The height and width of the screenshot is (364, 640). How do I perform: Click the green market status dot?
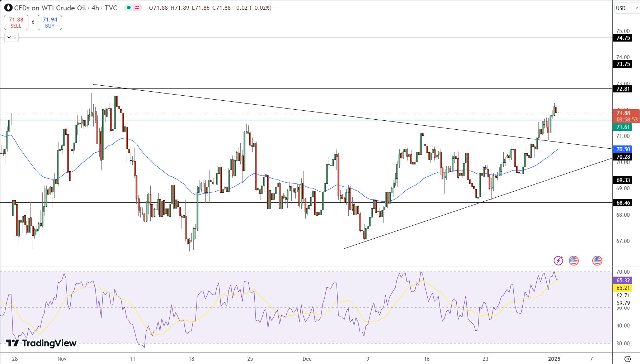coord(129,8)
